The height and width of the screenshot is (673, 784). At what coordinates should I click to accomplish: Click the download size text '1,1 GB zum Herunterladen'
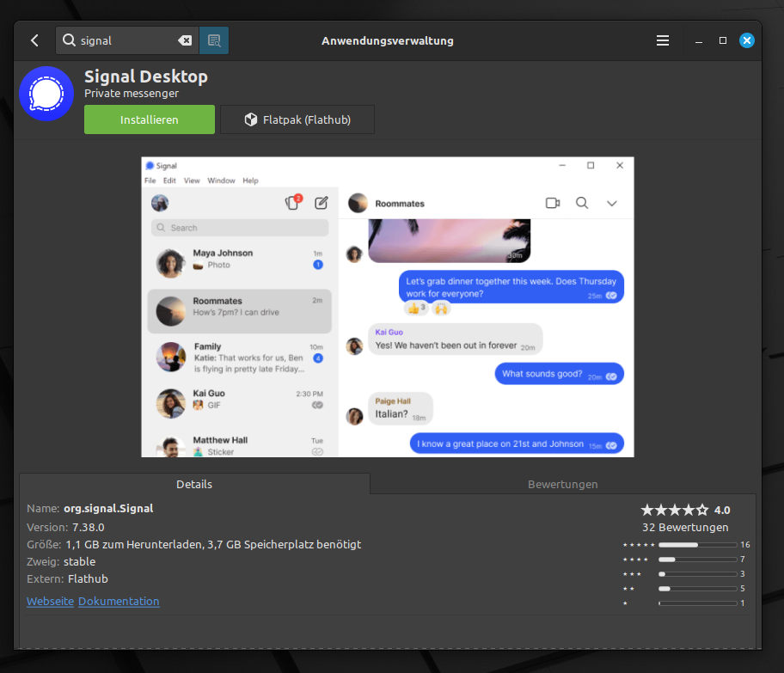point(133,544)
